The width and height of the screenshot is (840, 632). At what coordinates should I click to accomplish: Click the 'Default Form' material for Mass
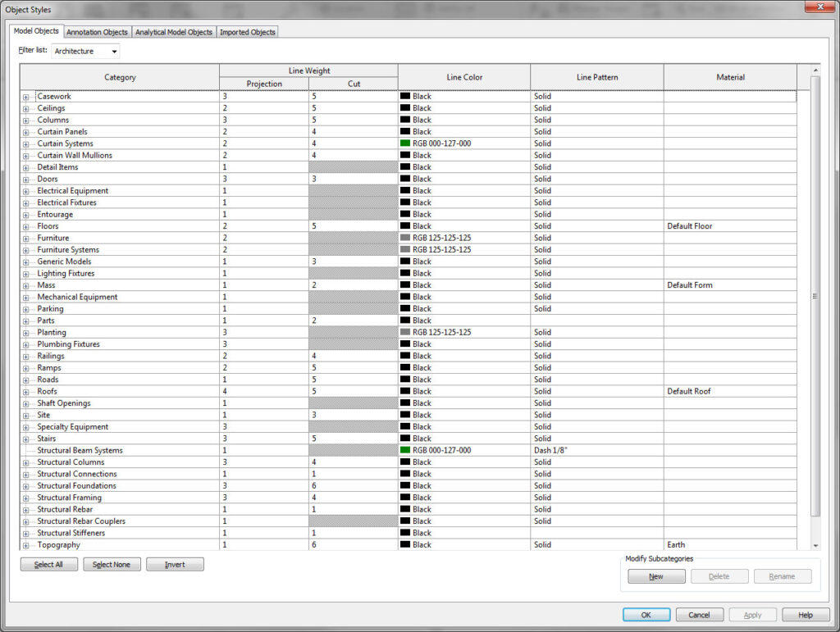730,285
